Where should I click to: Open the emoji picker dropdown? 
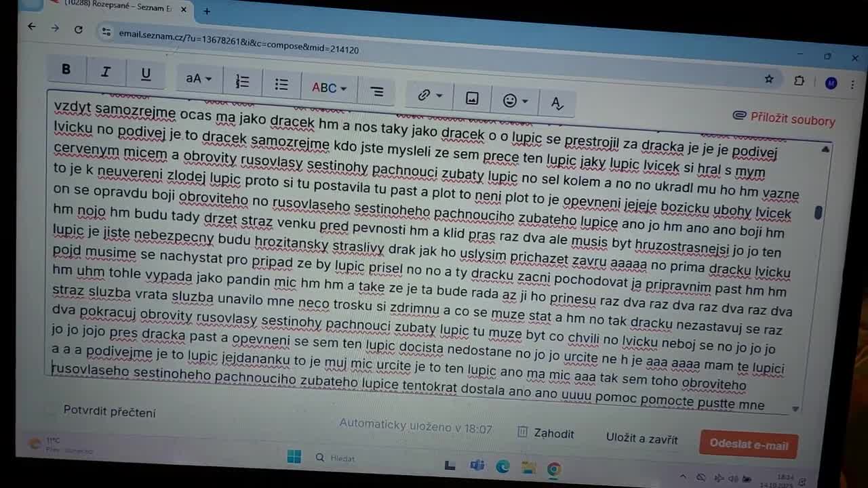(x=515, y=101)
